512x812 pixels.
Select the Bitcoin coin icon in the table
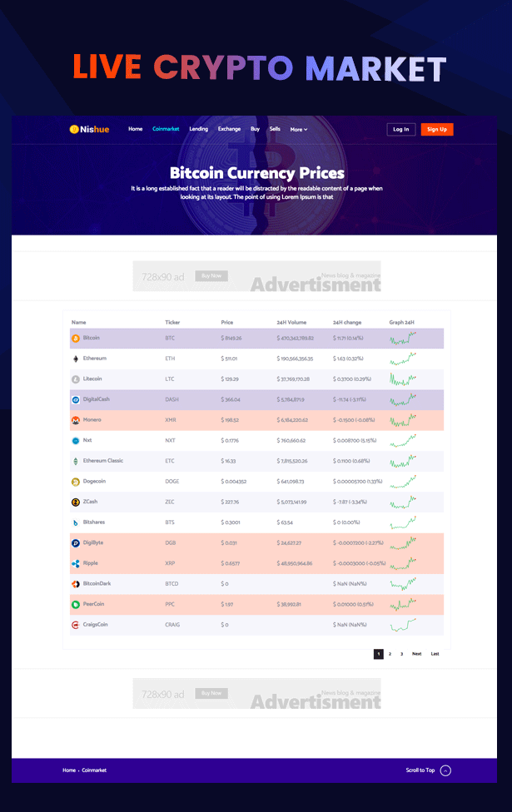tap(74, 338)
